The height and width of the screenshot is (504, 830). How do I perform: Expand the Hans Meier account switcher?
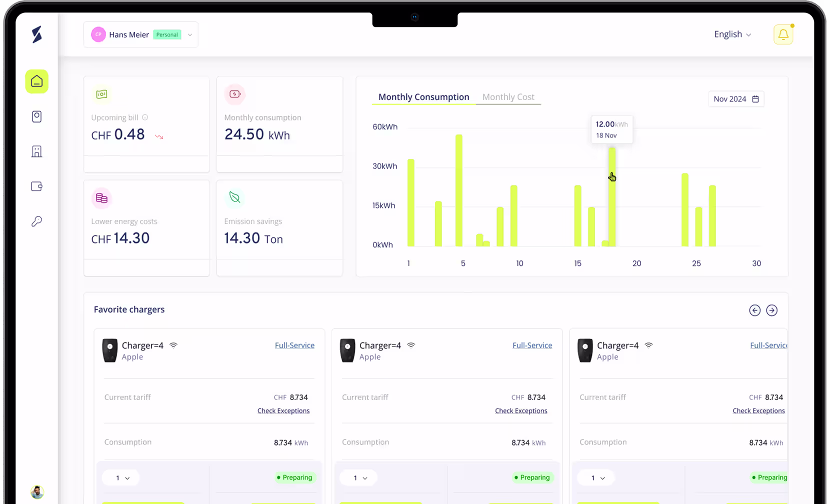[141, 34]
